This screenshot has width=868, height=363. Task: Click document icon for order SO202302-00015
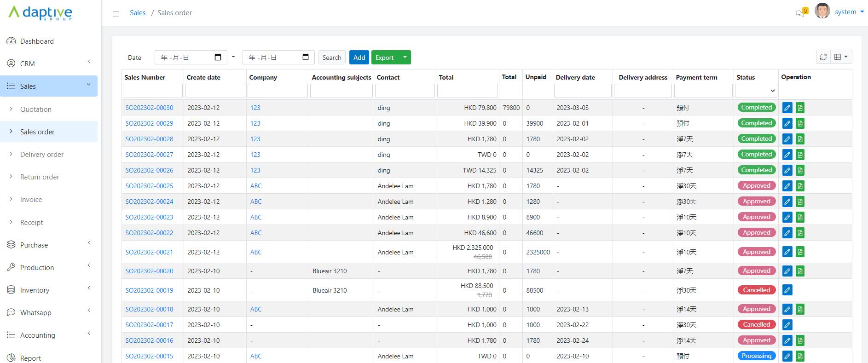point(800,357)
